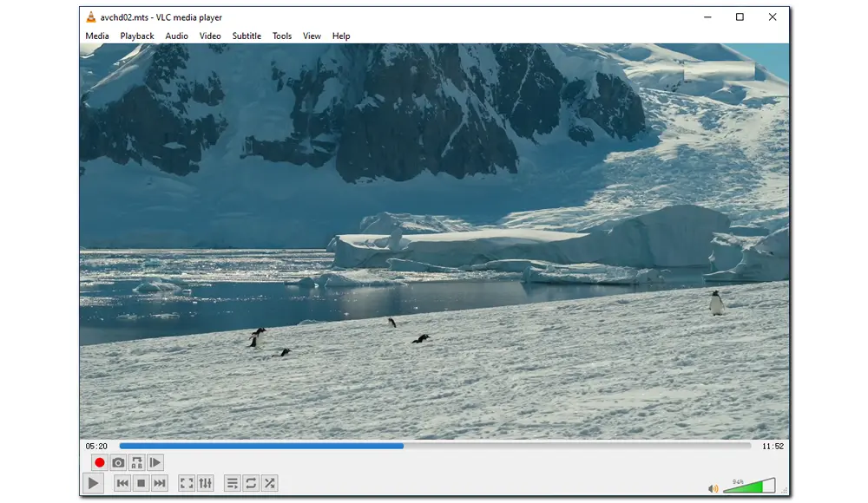Toggle loop repeat mode
The height and width of the screenshot is (503, 868).
(251, 483)
